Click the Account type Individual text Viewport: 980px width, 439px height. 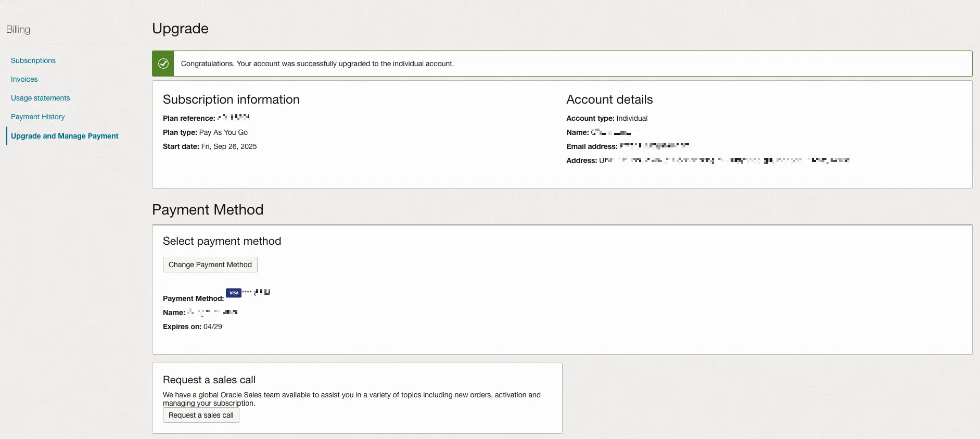[x=607, y=118]
